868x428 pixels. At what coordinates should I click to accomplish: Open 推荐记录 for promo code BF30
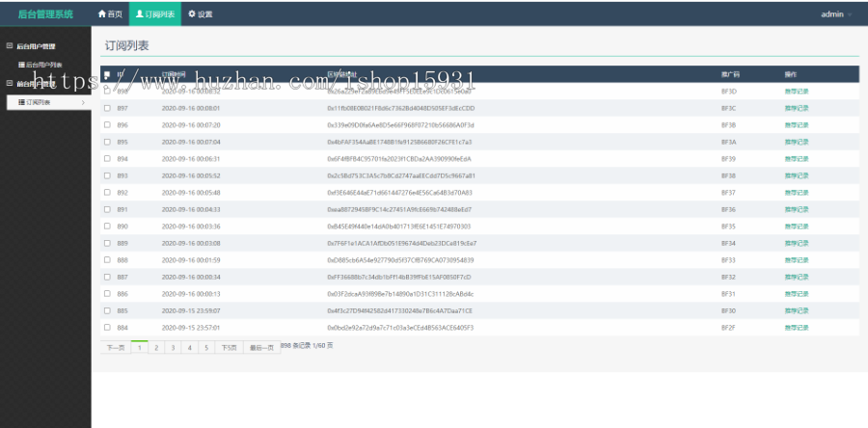(x=797, y=310)
